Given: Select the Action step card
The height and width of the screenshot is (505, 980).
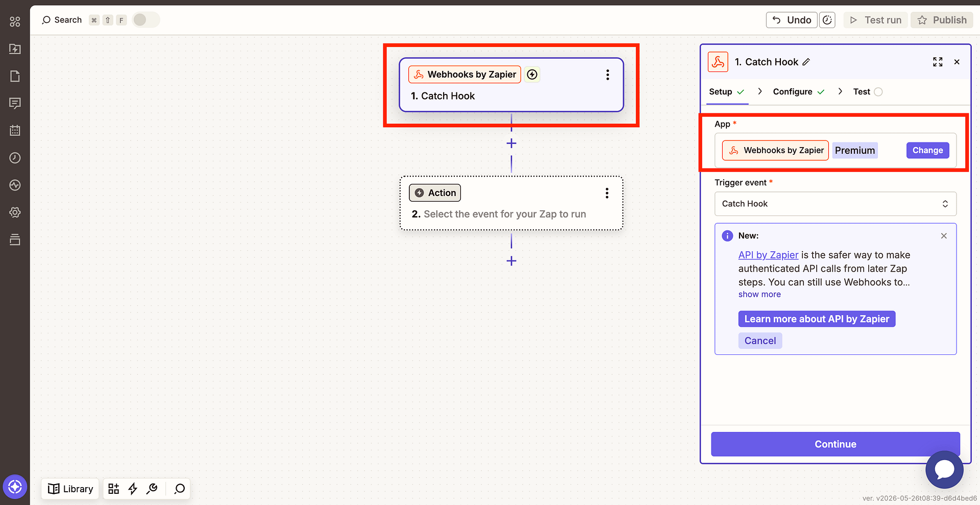Looking at the screenshot, I should click(x=511, y=203).
